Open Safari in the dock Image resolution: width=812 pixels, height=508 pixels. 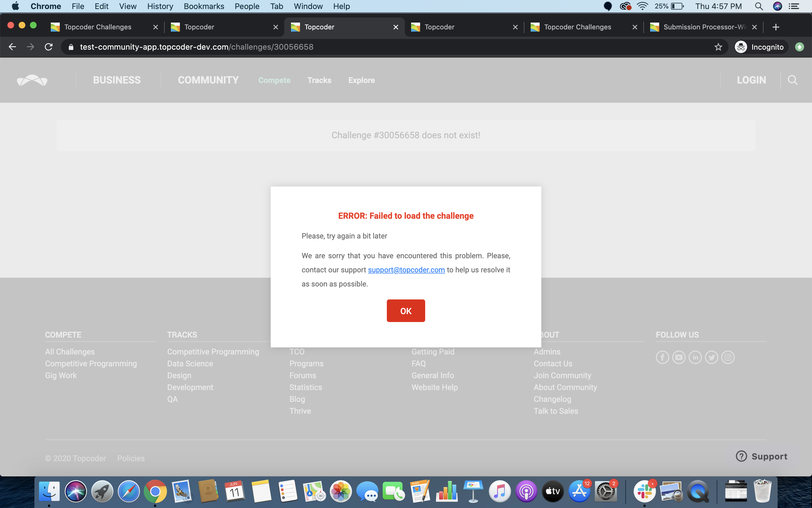tap(129, 492)
